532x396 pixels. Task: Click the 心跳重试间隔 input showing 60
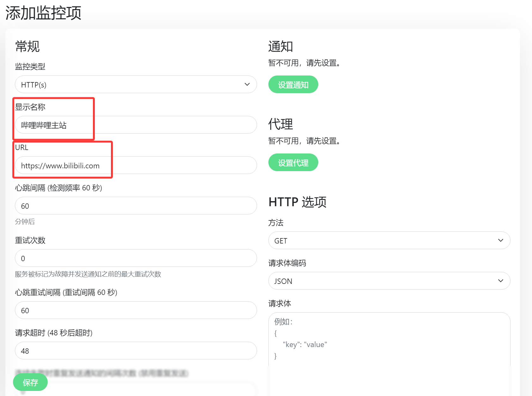tap(135, 310)
